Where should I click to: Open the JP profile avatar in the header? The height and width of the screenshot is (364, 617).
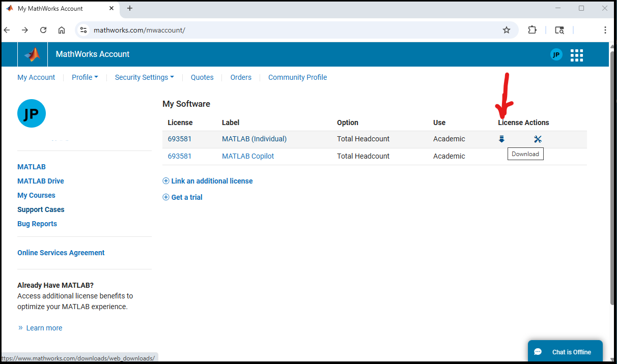point(556,55)
